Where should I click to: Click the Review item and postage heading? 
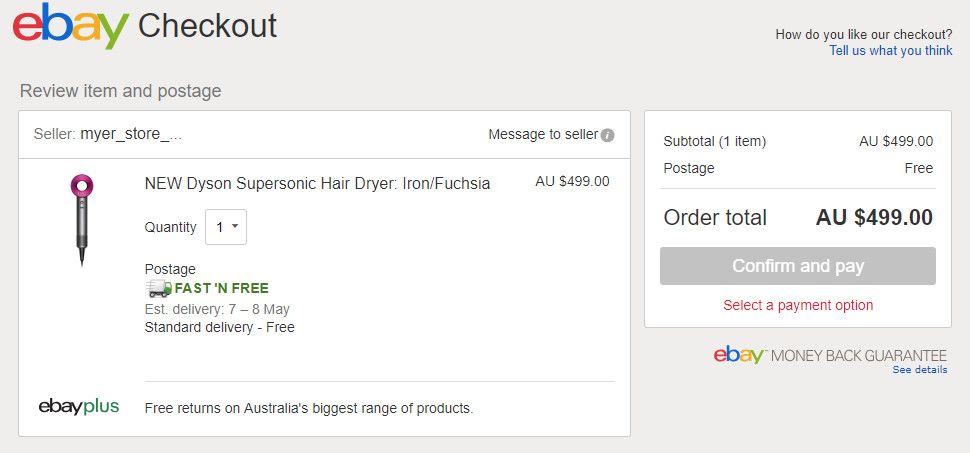coord(120,91)
